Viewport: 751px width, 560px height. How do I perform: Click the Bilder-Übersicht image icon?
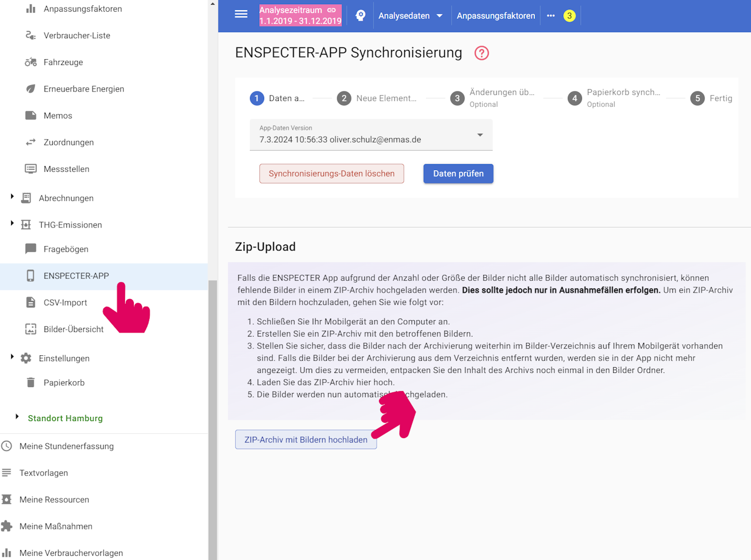(31, 329)
